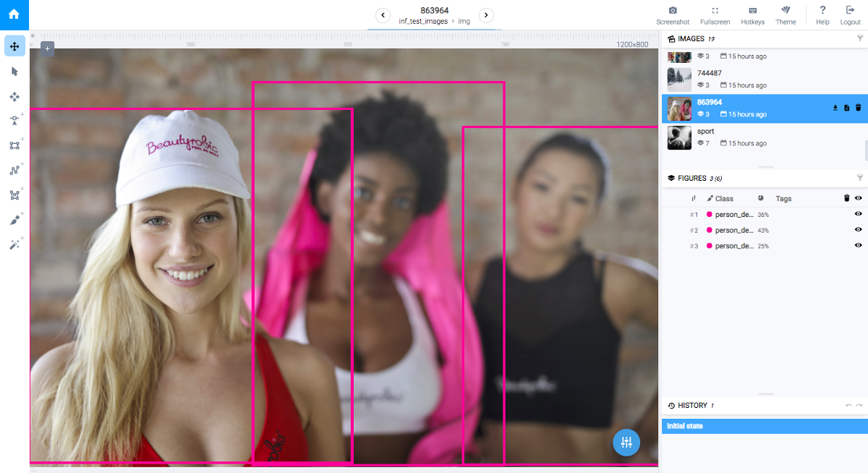This screenshot has height=473, width=868.
Task: Logout of the application
Action: (x=850, y=15)
